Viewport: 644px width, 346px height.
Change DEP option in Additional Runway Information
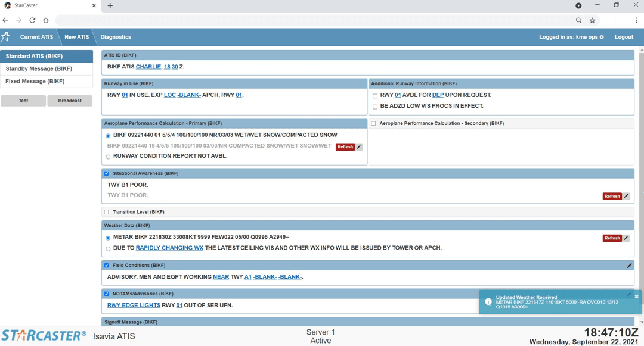438,95
